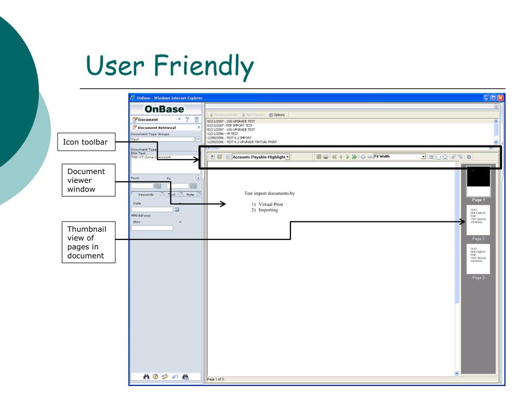
Task: Open the Fit Width zoom dropdown
Action: [x=423, y=156]
